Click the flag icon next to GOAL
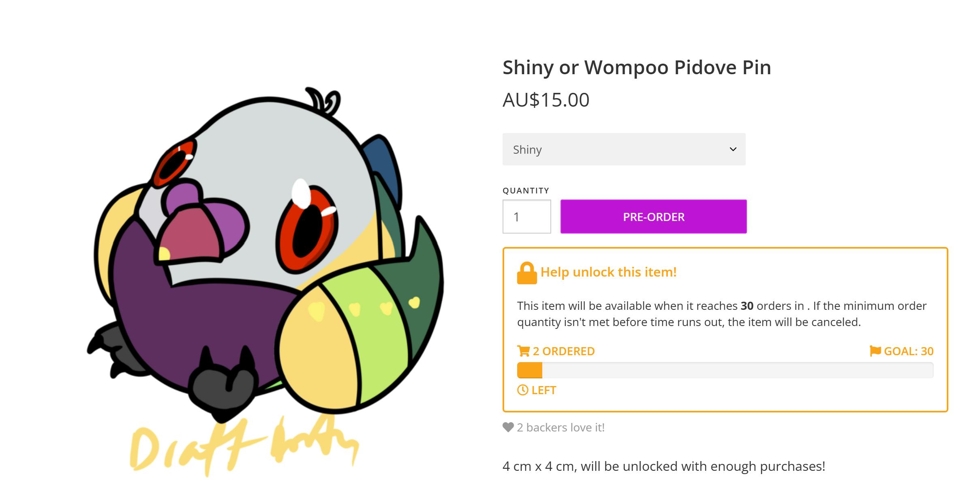Image resolution: width=980 pixels, height=485 pixels. click(875, 351)
